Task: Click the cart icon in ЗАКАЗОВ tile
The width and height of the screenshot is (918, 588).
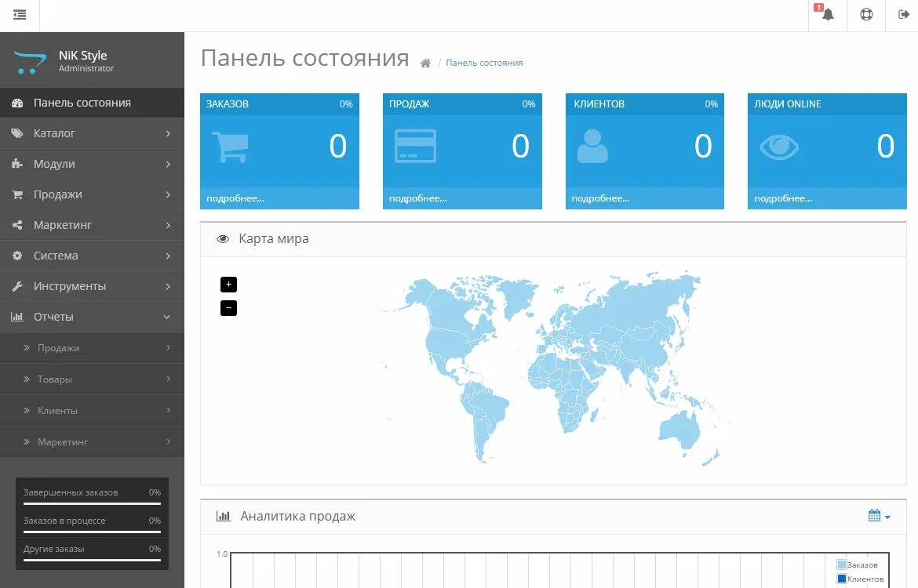Action: click(230, 147)
